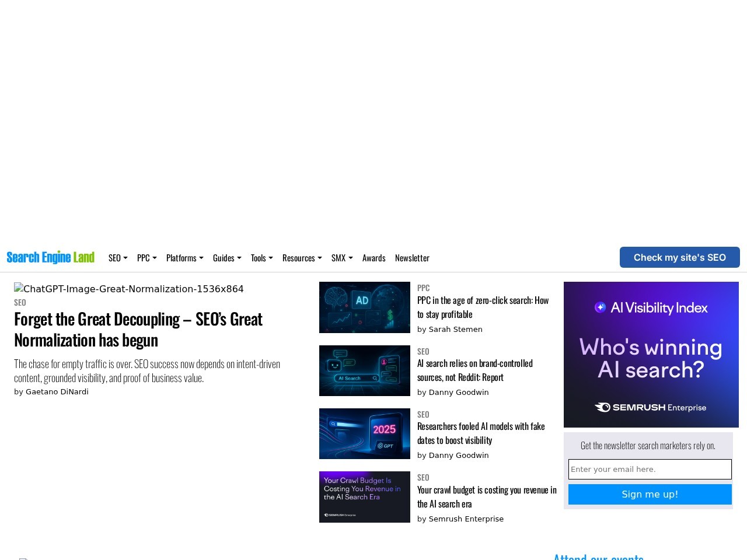This screenshot has width=747, height=560.
Task: Read the Great Normalization headline article
Action: tap(138, 329)
